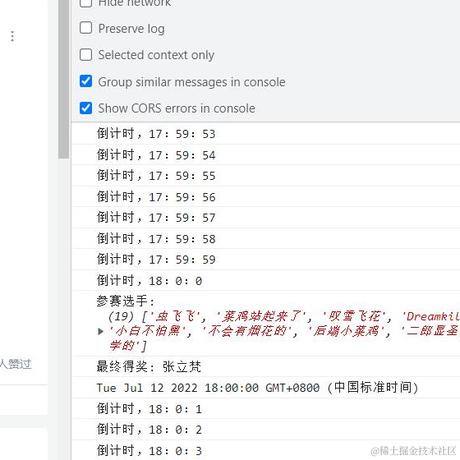
Task: Select log line 倒计时, 17: 59: 57
Action: coord(156,218)
